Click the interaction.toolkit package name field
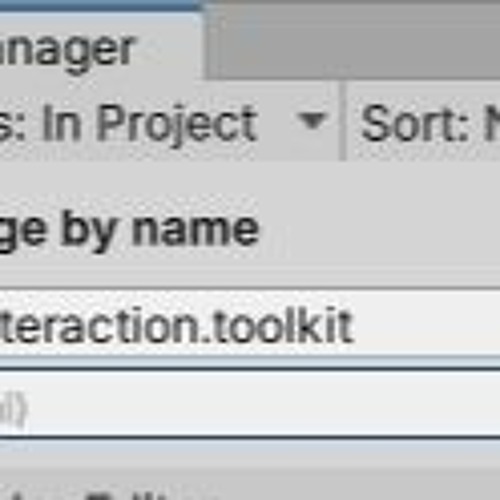Viewport: 500px width, 500px height. [x=250, y=325]
